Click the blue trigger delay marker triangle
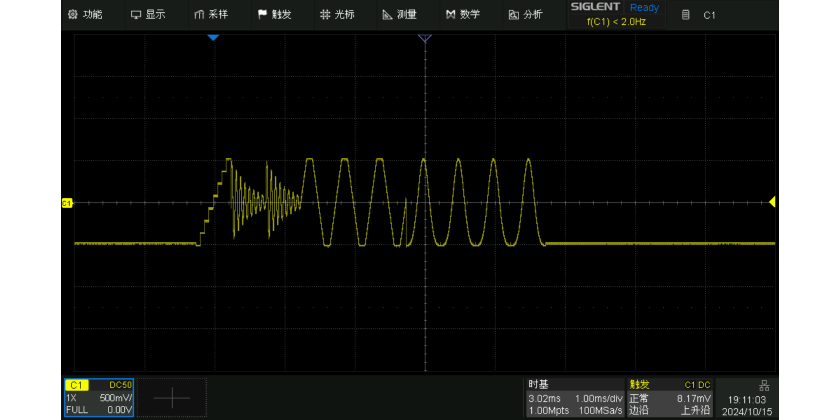This screenshot has width=840, height=420. pos(212,38)
